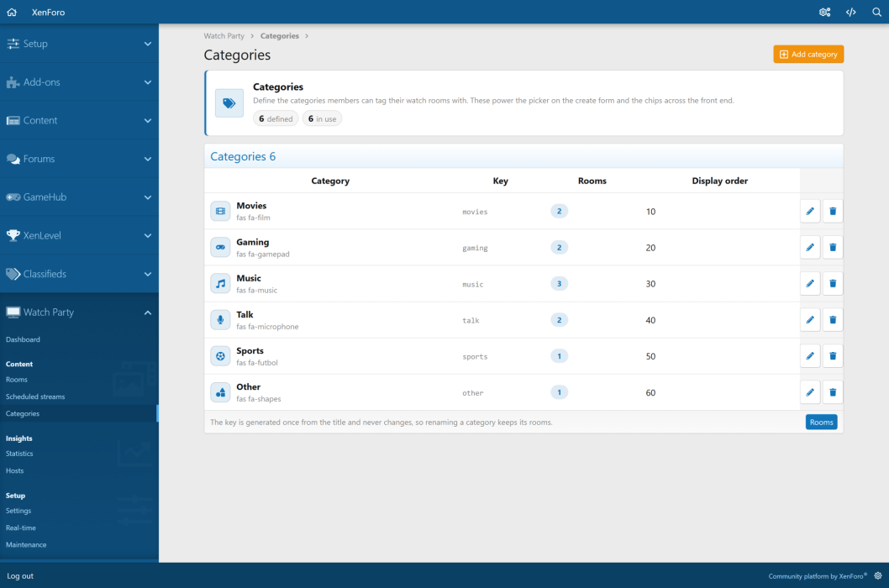Click the gamepad icon beside Gaming

tap(220, 247)
